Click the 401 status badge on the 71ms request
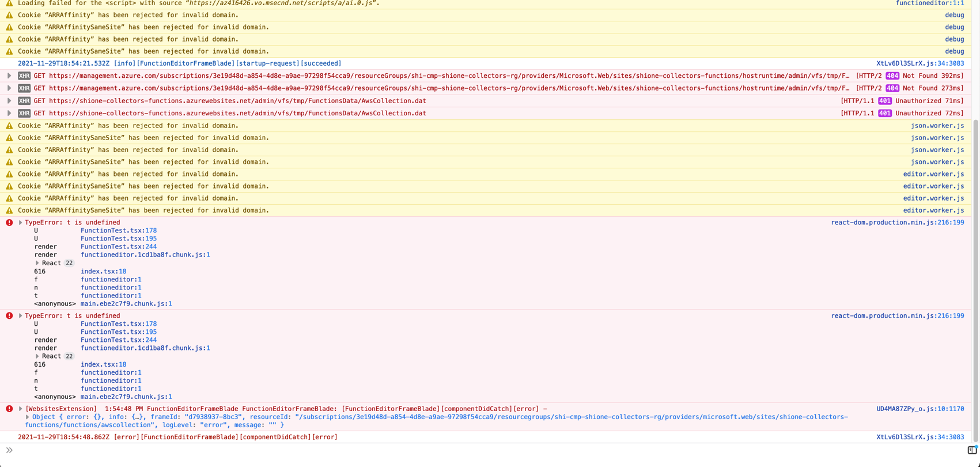Image resolution: width=980 pixels, height=467 pixels. tap(885, 101)
